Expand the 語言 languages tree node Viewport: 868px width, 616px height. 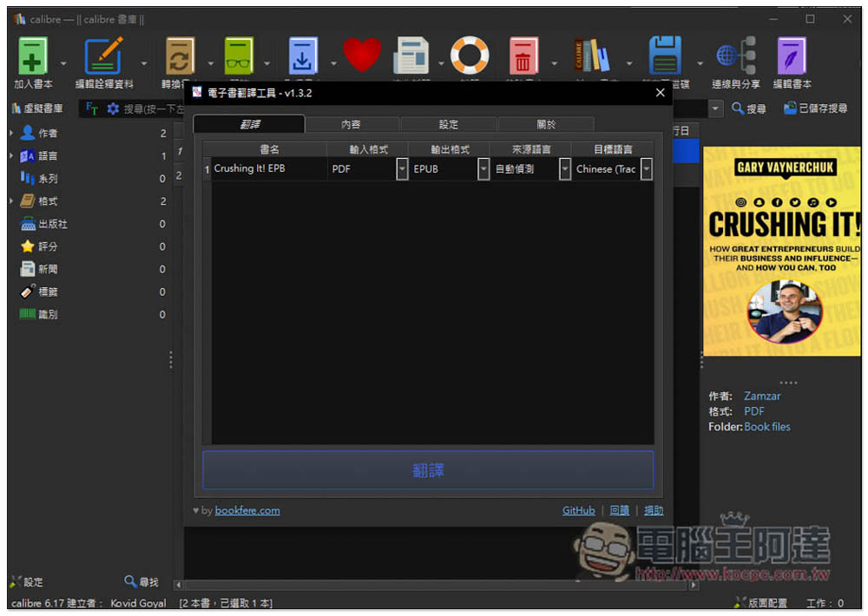[x=11, y=155]
